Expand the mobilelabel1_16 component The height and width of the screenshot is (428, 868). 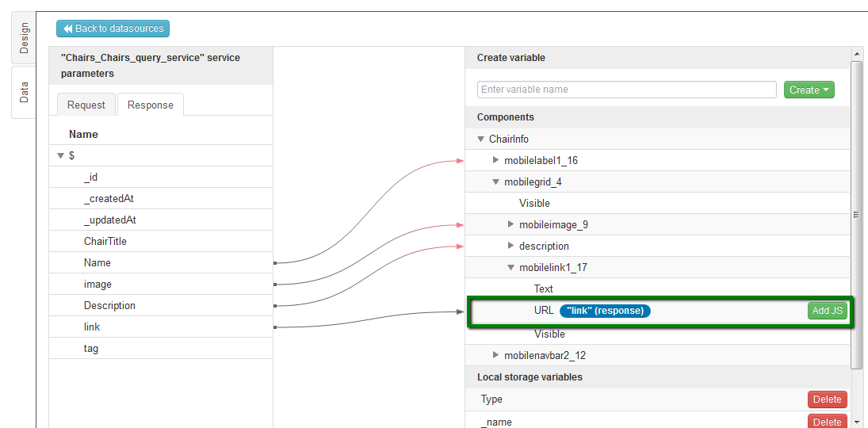click(496, 161)
